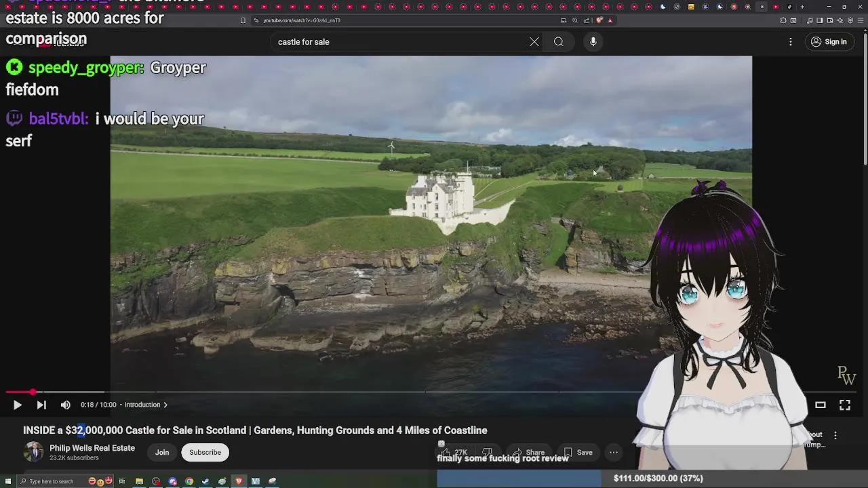Bookmark this page icon in address bar

[x=243, y=20]
